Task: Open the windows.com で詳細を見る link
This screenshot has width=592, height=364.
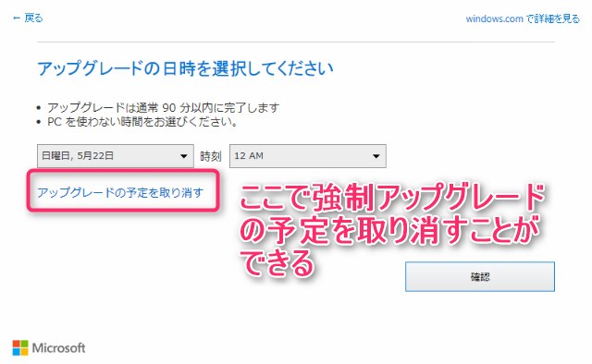Action: pos(523,18)
